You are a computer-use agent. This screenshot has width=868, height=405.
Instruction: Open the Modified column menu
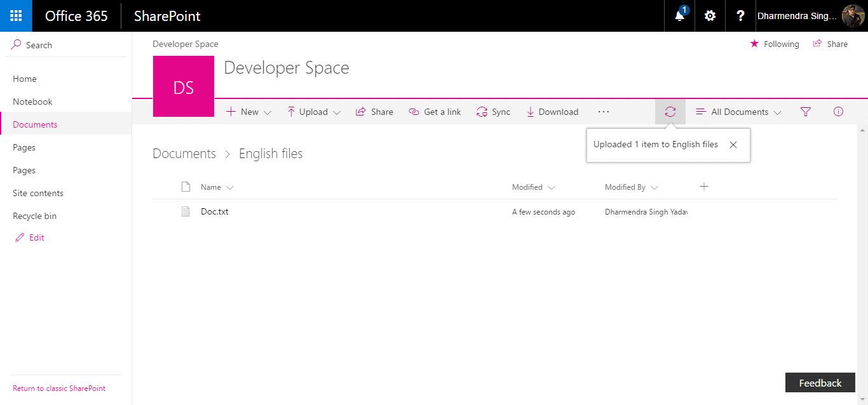pos(534,187)
